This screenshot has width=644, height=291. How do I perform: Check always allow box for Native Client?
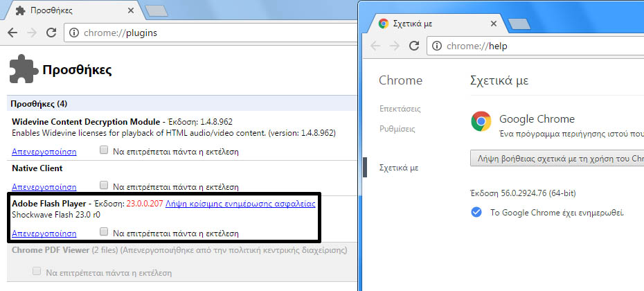click(x=104, y=186)
